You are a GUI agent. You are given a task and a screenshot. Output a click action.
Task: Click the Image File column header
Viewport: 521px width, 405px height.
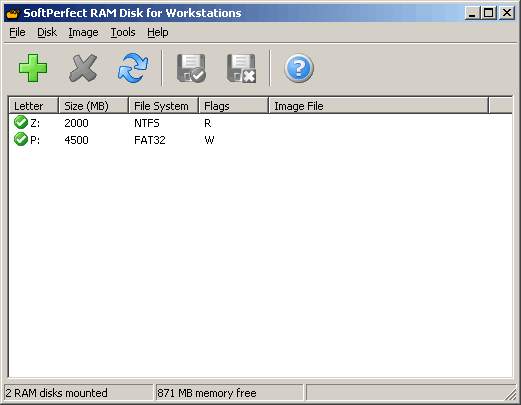(379, 106)
